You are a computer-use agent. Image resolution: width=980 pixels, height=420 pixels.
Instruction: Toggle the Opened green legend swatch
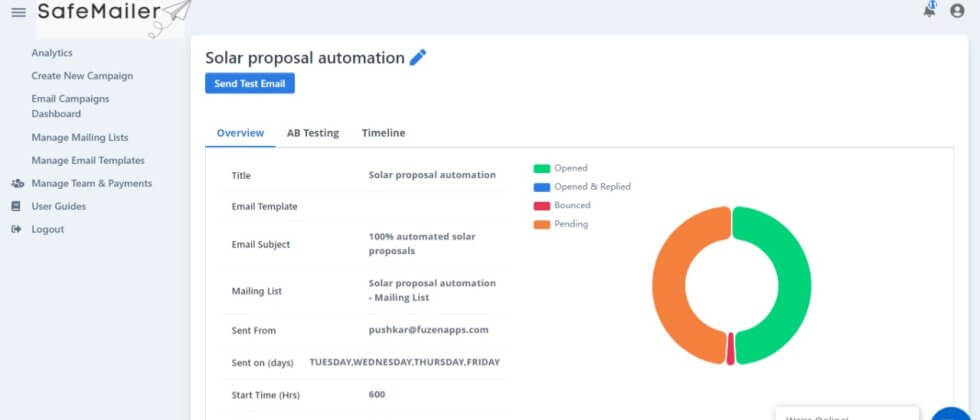click(541, 168)
